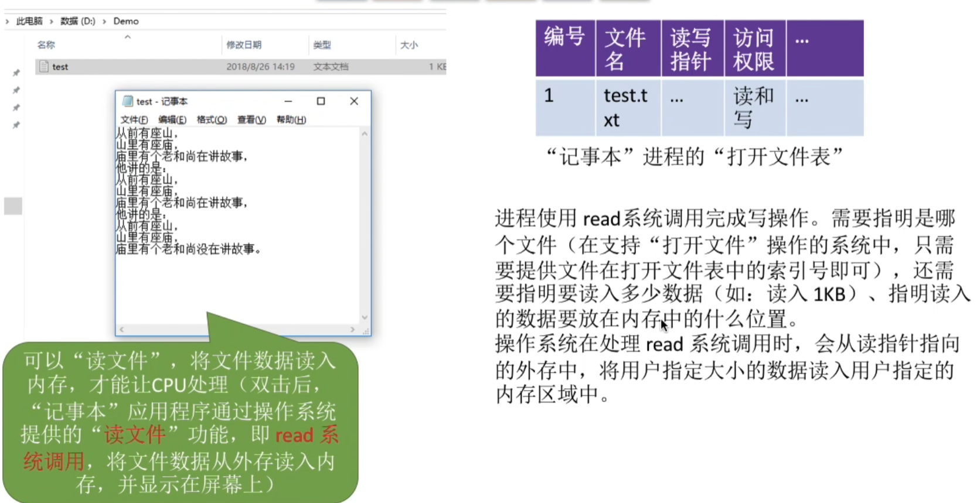Click the date 2018/8/26 14:19 of test
The width and height of the screenshot is (980, 503).
click(260, 67)
